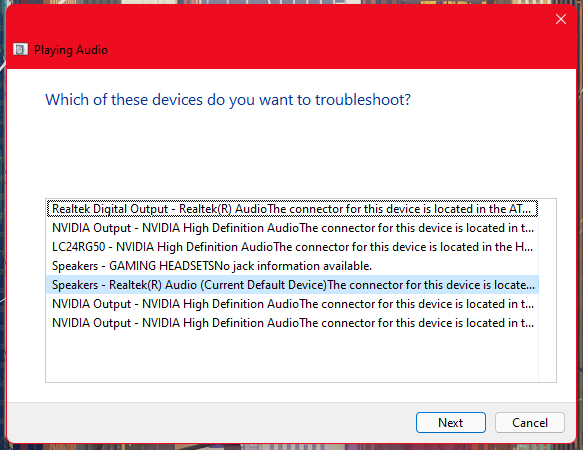Close the Playing Audio dialog

[561, 19]
